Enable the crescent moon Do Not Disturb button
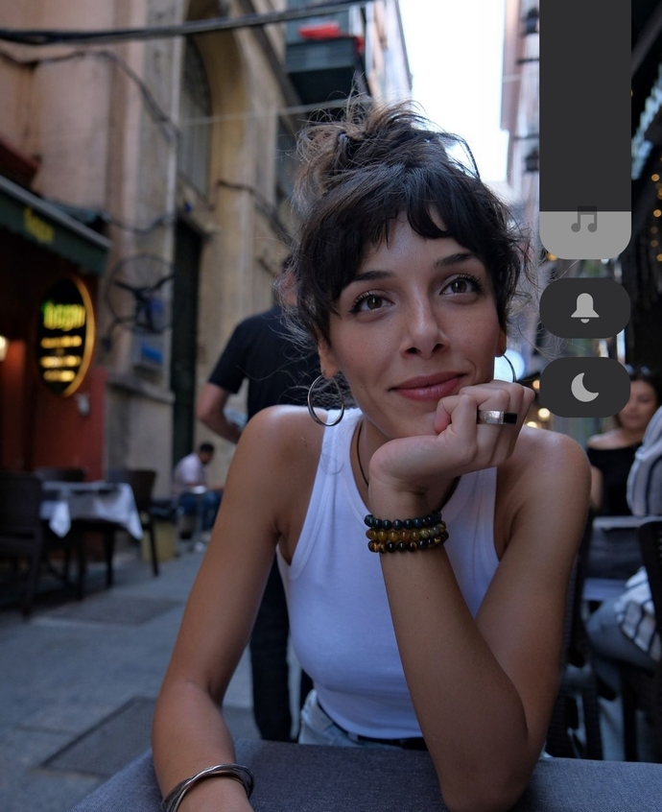The width and height of the screenshot is (662, 812). point(585,387)
